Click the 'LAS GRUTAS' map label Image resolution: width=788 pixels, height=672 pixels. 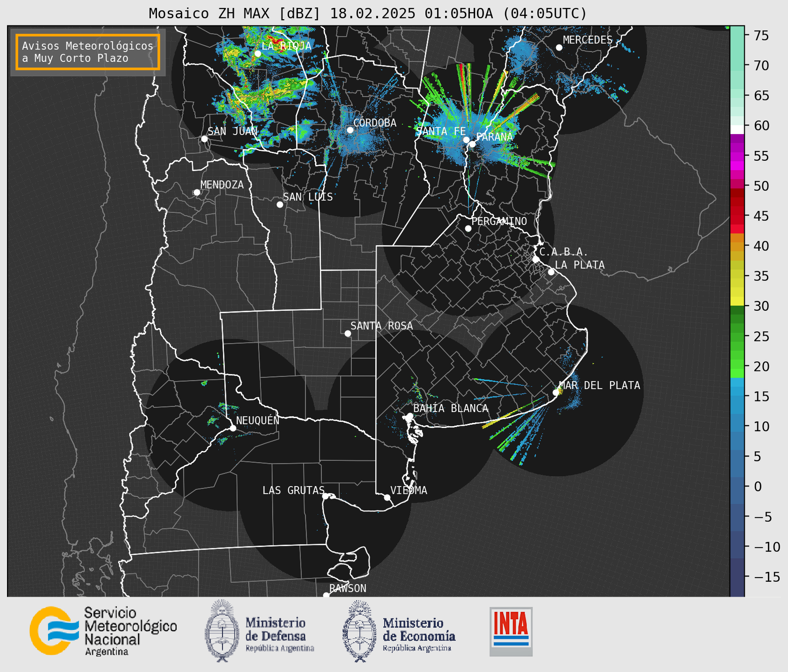(x=293, y=490)
